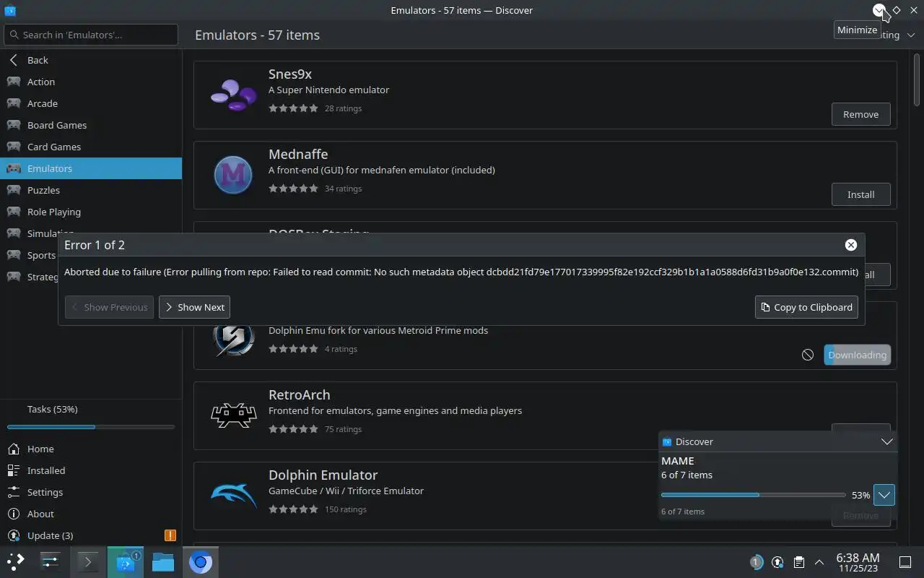Click the show desktop icon

pos(905,561)
